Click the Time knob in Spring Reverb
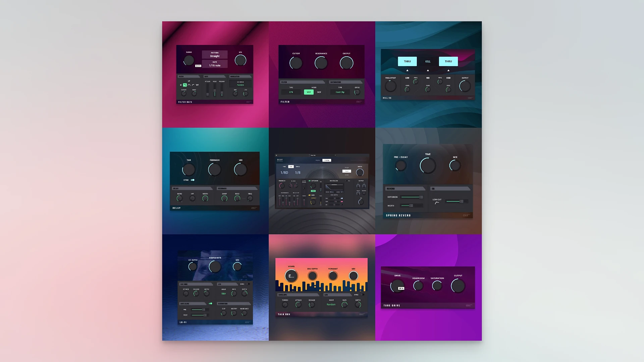Image resolution: width=644 pixels, height=362 pixels. click(x=428, y=166)
